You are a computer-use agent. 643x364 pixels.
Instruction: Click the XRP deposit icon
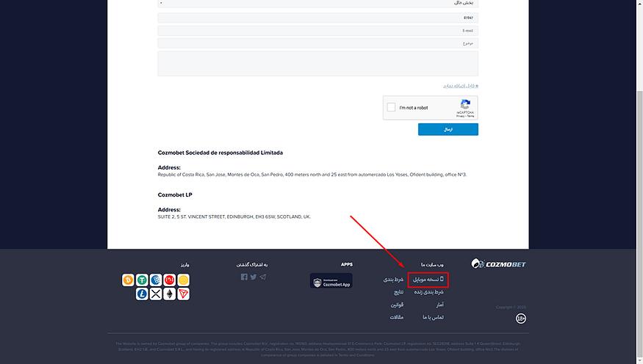(156, 294)
